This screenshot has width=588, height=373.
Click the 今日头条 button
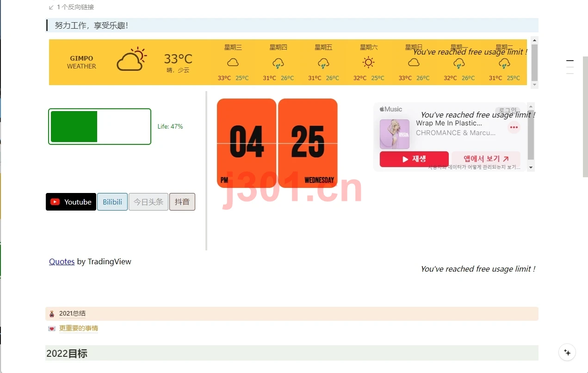[149, 202]
